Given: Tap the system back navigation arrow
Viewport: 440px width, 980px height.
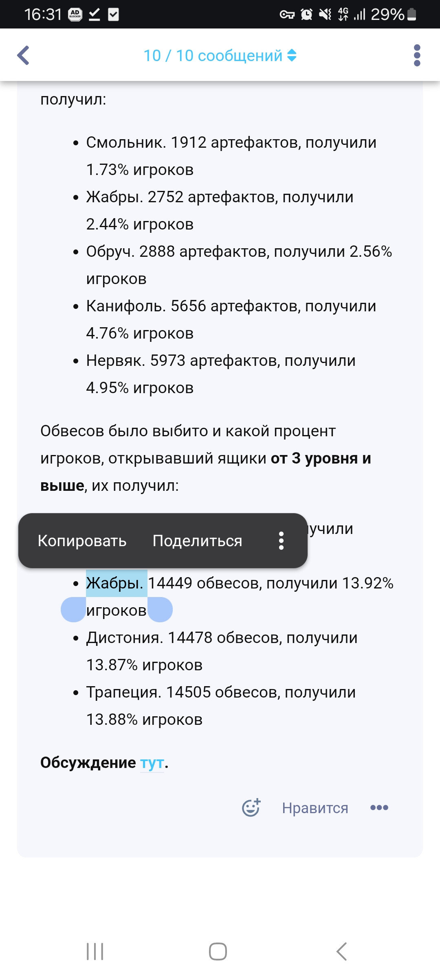Looking at the screenshot, I should (x=341, y=952).
